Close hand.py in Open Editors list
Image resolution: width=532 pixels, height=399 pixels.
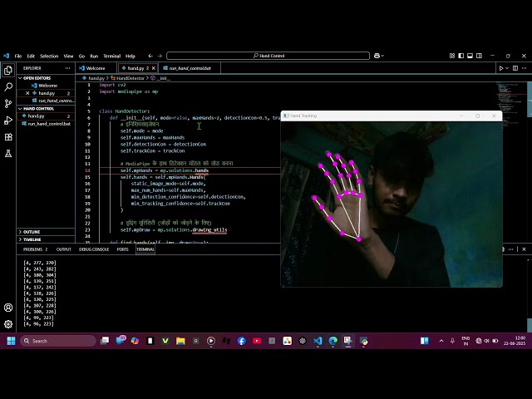point(27,93)
